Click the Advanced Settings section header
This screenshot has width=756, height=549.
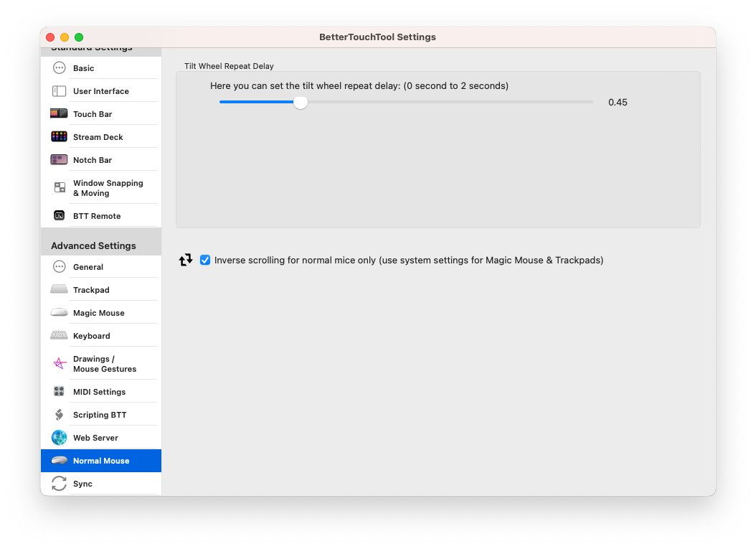tap(93, 245)
